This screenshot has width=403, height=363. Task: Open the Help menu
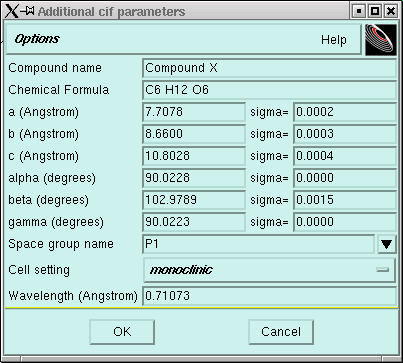coord(334,40)
